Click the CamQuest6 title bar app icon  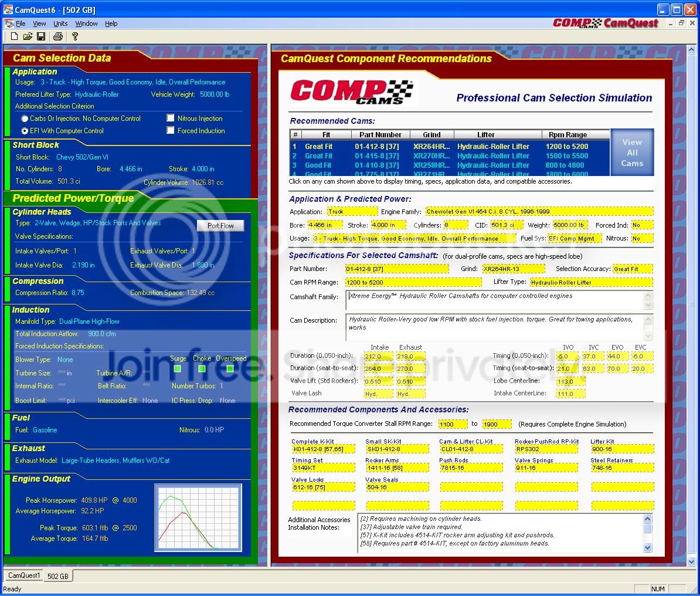click(8, 9)
